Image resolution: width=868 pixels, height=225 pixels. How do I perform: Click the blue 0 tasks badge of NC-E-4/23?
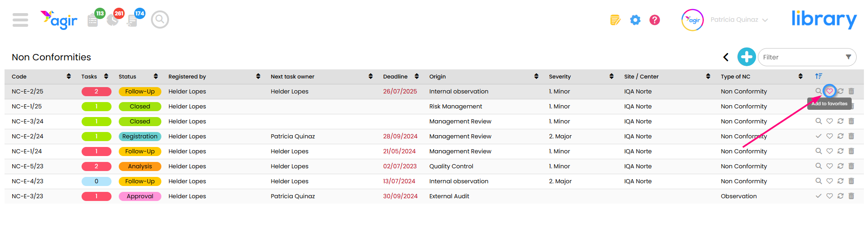click(x=97, y=181)
